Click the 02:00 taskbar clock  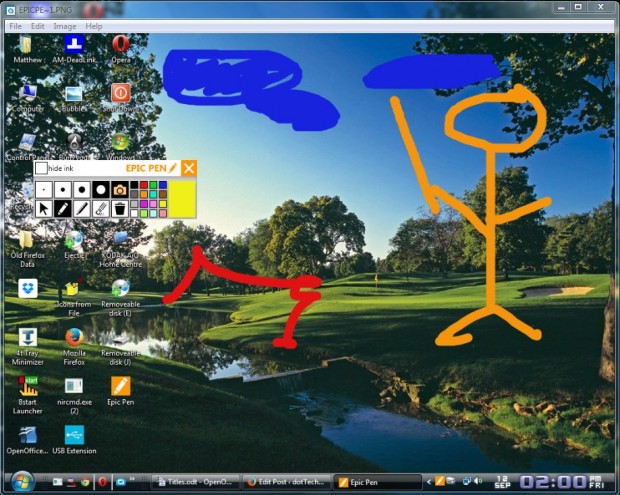pos(553,482)
